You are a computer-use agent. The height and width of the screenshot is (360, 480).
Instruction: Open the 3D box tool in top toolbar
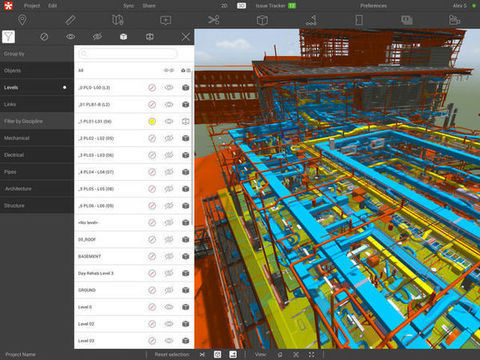pos(262,20)
